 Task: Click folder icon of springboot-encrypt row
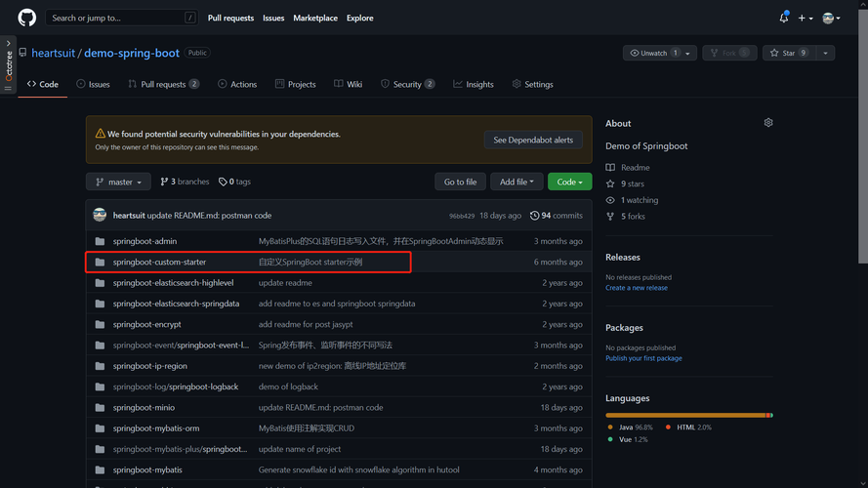[x=100, y=324]
